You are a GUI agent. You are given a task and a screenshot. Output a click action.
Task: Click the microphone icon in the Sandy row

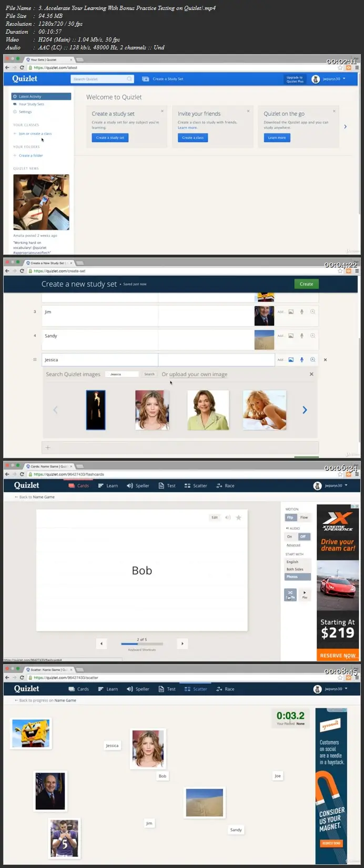pyautogui.click(x=302, y=336)
